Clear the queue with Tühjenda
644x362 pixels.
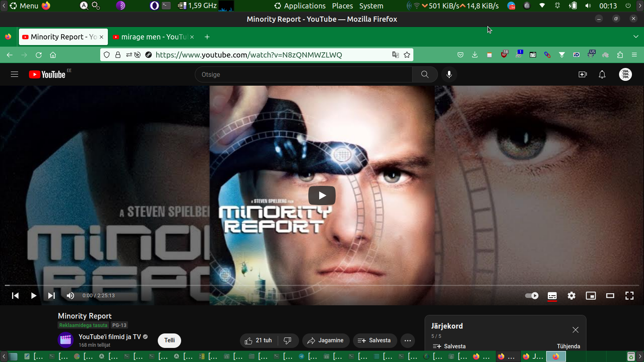(568, 346)
